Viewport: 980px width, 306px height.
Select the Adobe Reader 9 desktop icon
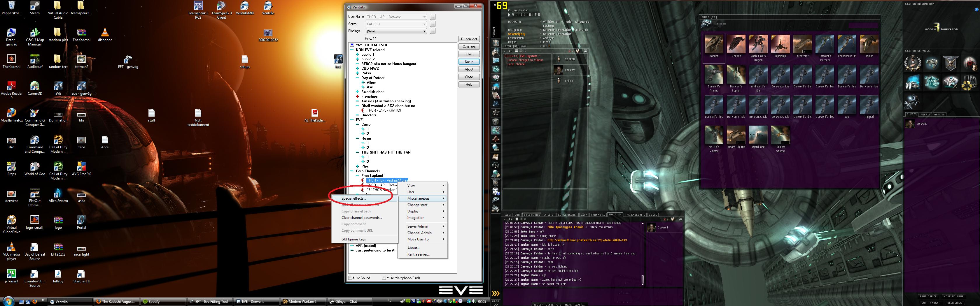pos(11,90)
